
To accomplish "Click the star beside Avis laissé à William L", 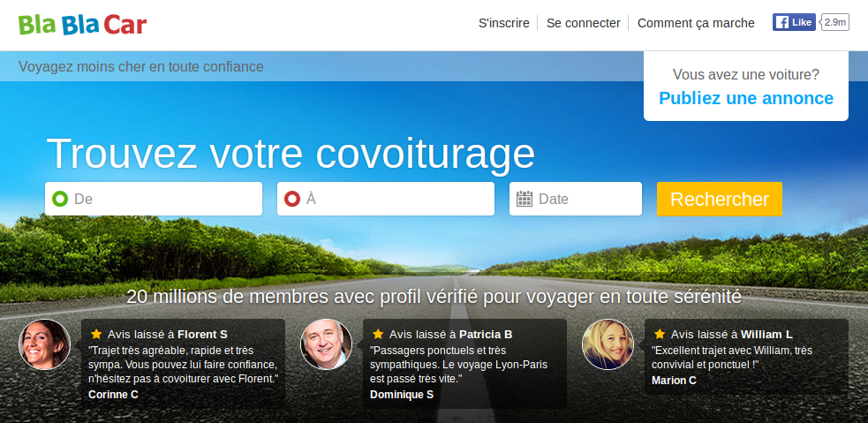I will [x=660, y=334].
